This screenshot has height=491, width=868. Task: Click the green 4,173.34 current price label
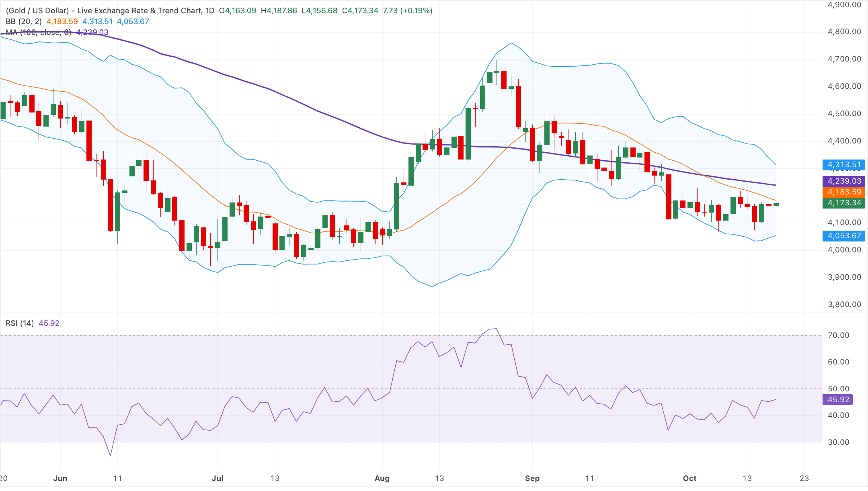[844, 203]
